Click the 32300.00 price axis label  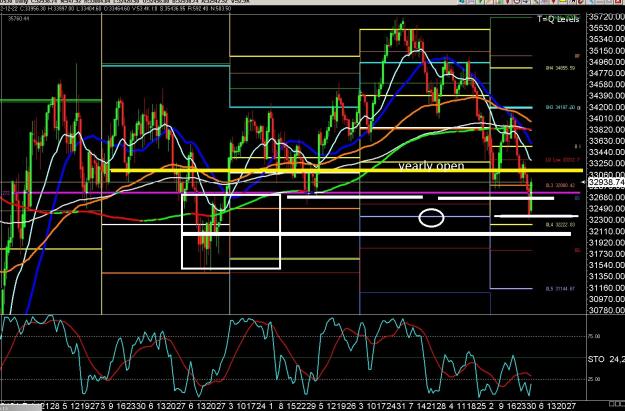(x=607, y=220)
